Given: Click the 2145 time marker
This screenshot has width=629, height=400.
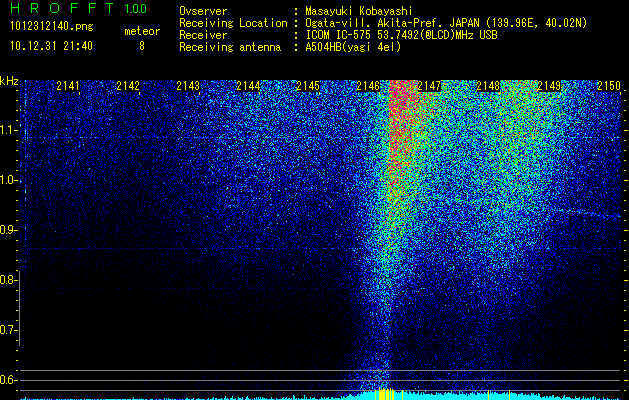Looking at the screenshot, I should (308, 86).
